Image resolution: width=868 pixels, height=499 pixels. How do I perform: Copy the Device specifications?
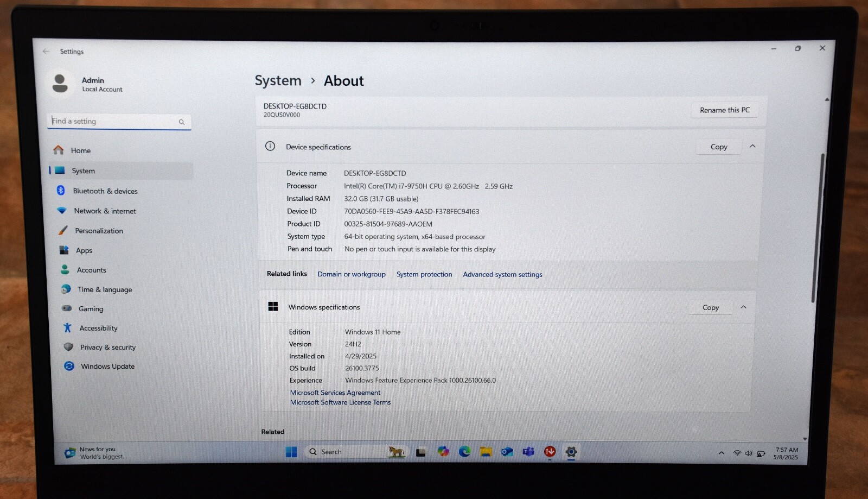click(719, 147)
